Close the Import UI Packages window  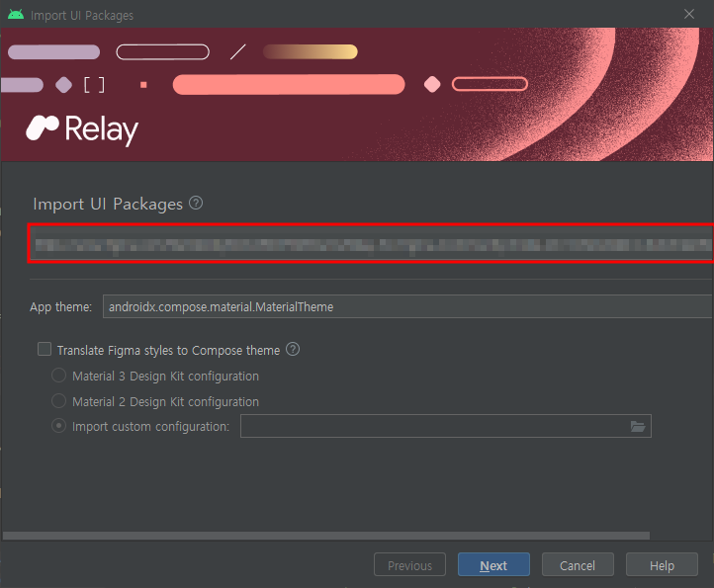[x=689, y=14]
